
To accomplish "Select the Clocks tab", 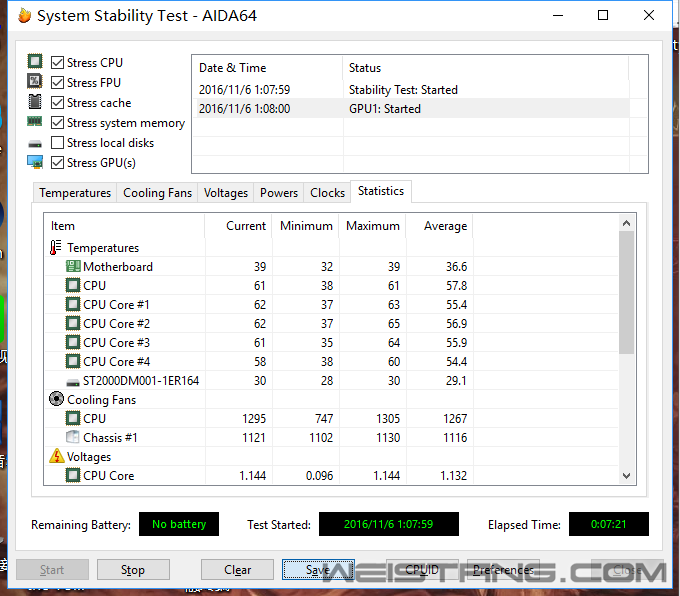I will (x=327, y=193).
